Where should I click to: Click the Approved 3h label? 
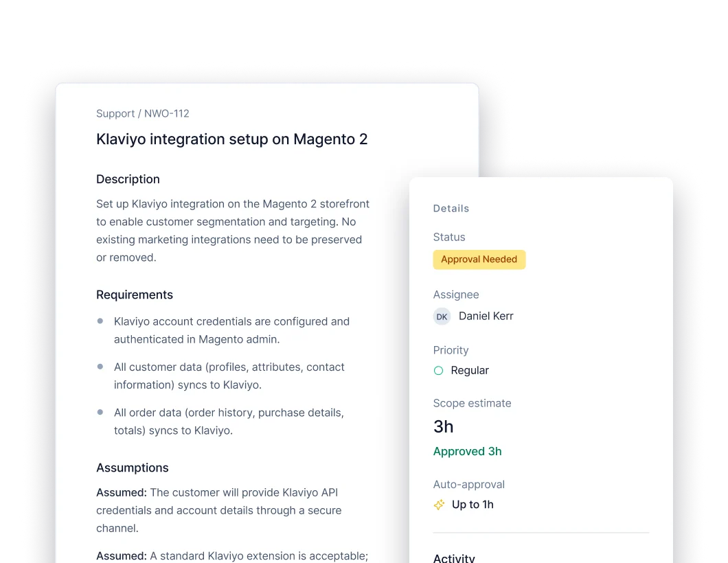pos(467,452)
